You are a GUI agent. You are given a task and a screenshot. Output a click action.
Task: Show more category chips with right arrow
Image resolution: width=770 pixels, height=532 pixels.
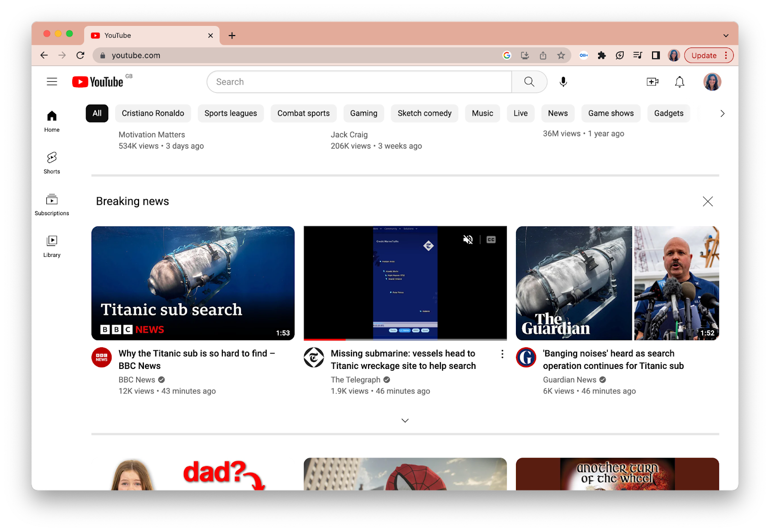[722, 114]
